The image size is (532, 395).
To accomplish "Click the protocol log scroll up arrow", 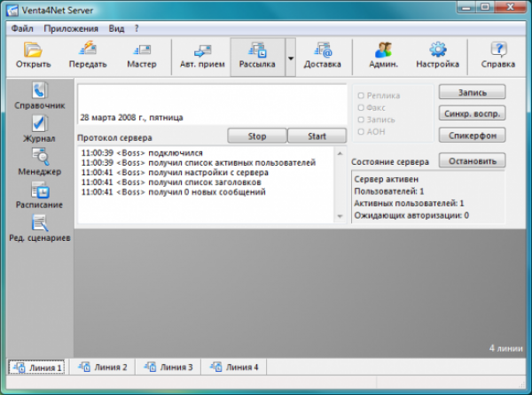I will pos(340,153).
